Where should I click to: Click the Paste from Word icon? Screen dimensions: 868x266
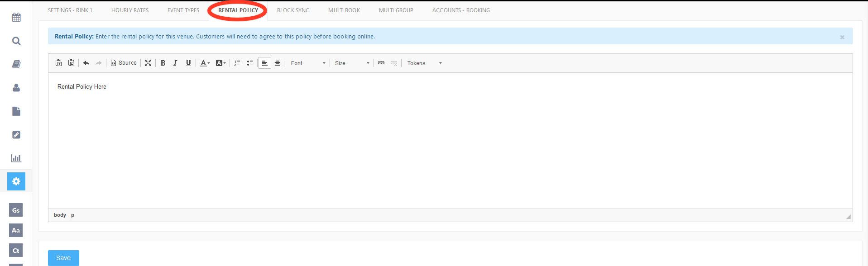(72, 63)
